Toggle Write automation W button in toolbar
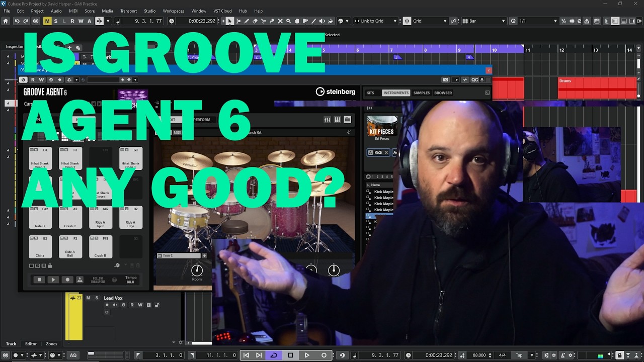 click(x=81, y=21)
